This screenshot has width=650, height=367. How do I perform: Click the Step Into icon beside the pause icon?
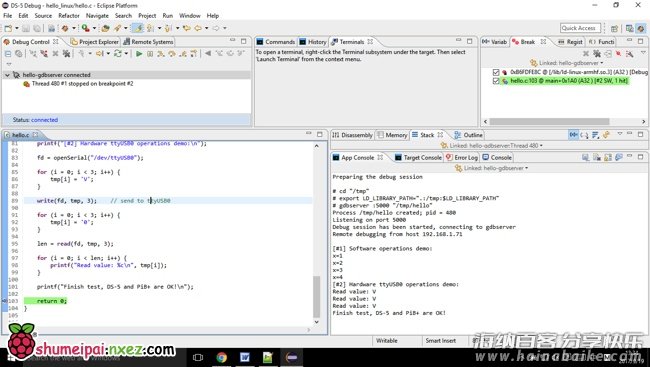(x=161, y=53)
